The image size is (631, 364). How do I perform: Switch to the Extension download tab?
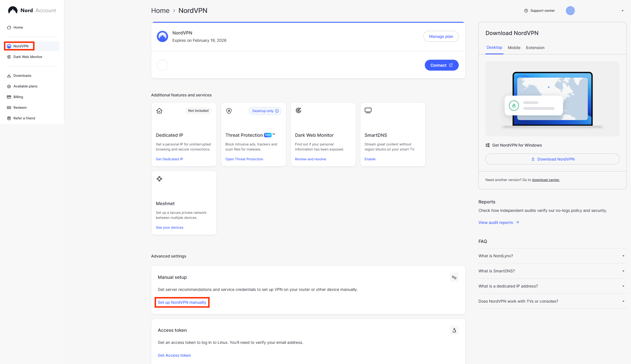pyautogui.click(x=535, y=48)
